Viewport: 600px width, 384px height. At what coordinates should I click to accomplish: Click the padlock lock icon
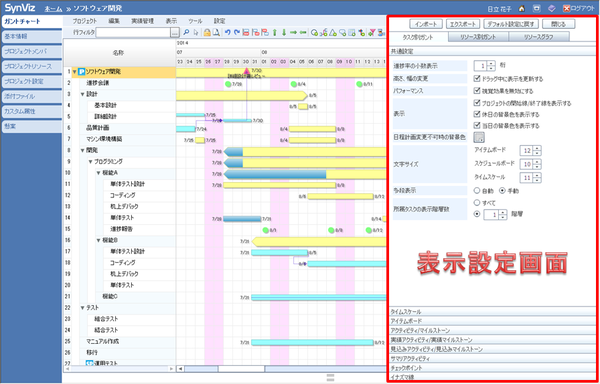coord(207,33)
